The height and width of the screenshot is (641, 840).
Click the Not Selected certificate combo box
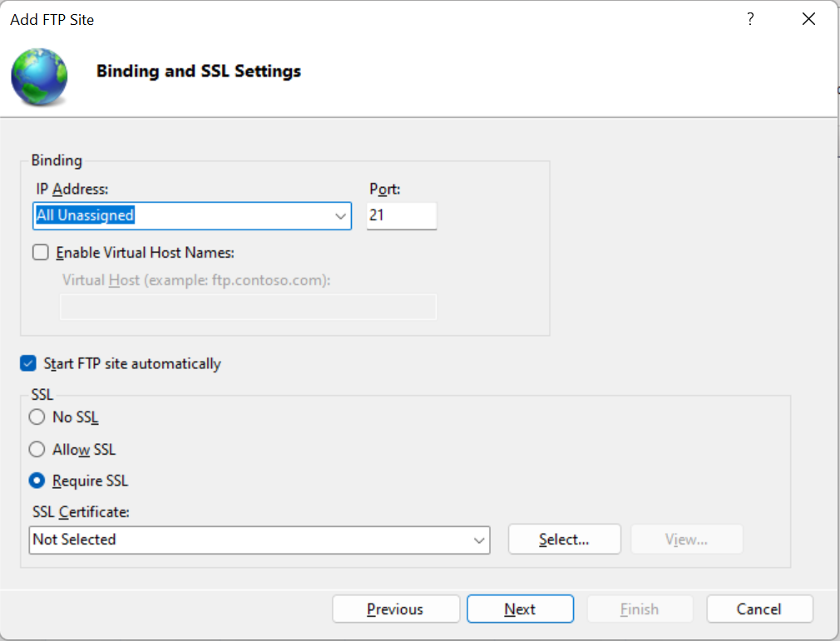250,540
